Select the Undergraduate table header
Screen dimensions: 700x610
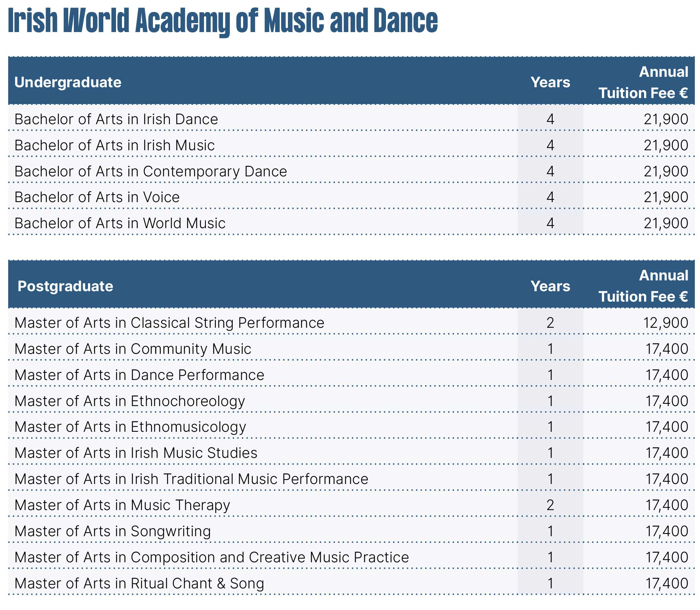point(68,82)
